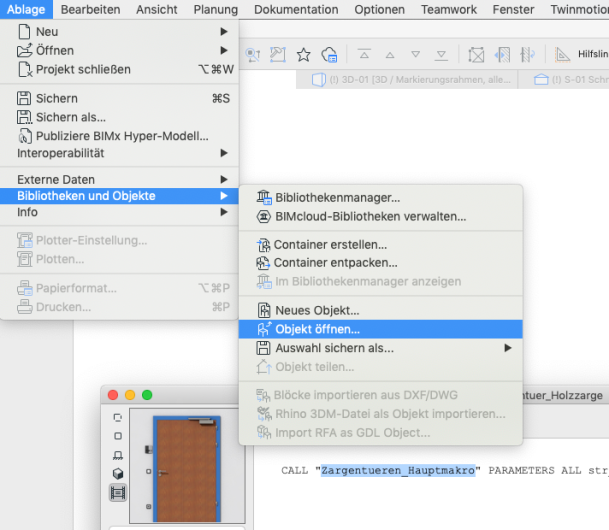Expand the Interoperabilität submenu

click(x=120, y=153)
